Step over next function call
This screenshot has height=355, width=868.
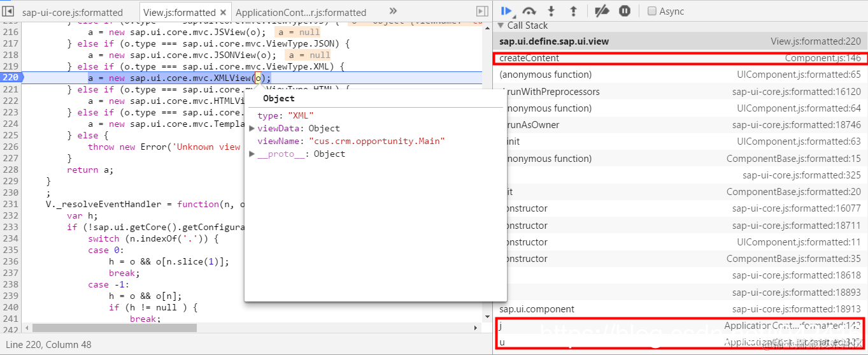pos(529,11)
